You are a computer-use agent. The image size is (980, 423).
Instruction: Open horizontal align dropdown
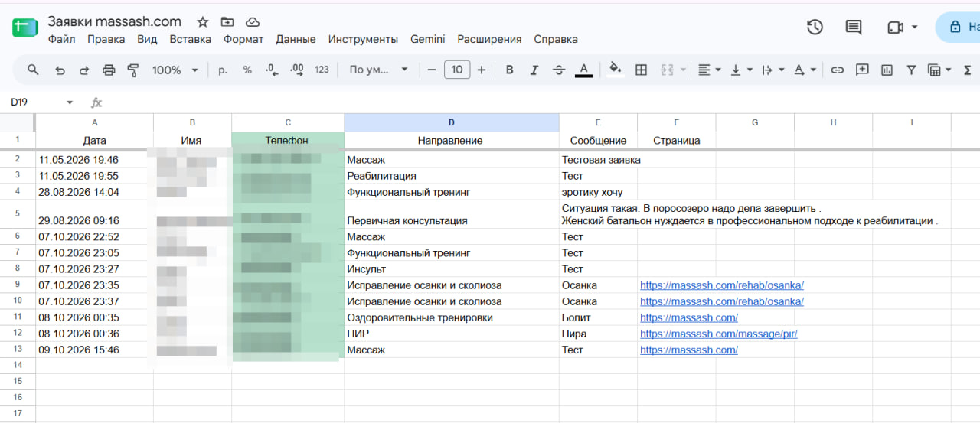coord(710,70)
